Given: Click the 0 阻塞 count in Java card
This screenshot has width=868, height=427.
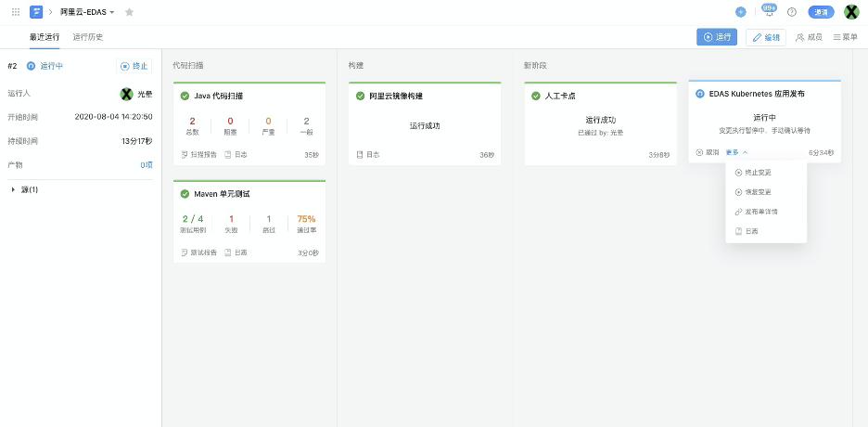Looking at the screenshot, I should pyautogui.click(x=230, y=121).
